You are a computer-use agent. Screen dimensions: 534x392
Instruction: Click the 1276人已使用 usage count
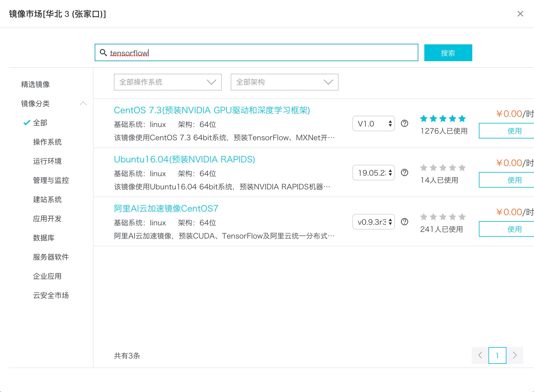(444, 131)
